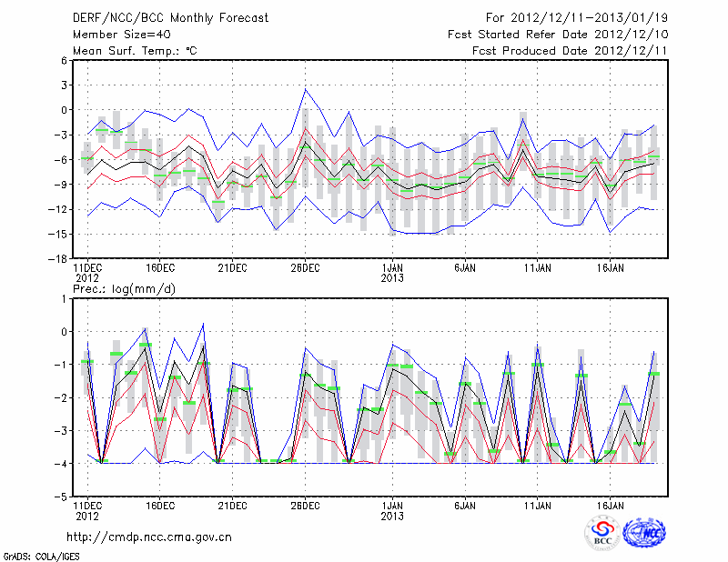
Task: Click the Prec.: log(mm/d) chart label
Action: click(124, 288)
